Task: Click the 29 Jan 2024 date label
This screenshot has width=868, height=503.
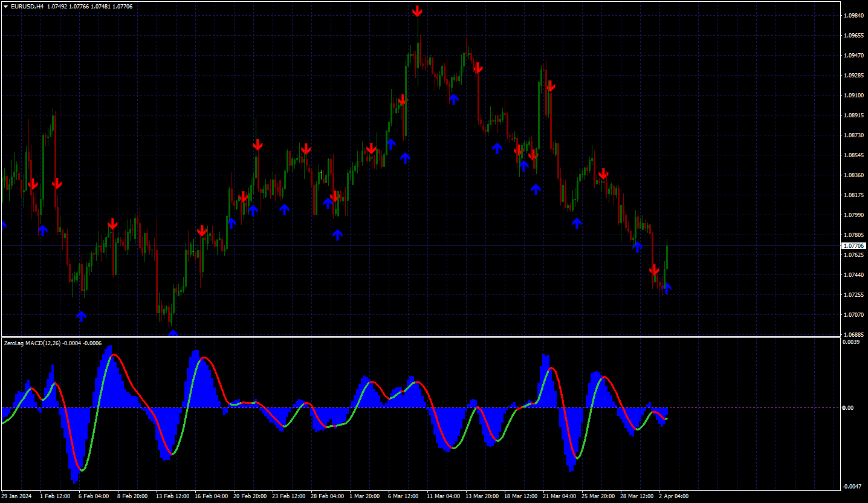Action: (x=17, y=496)
